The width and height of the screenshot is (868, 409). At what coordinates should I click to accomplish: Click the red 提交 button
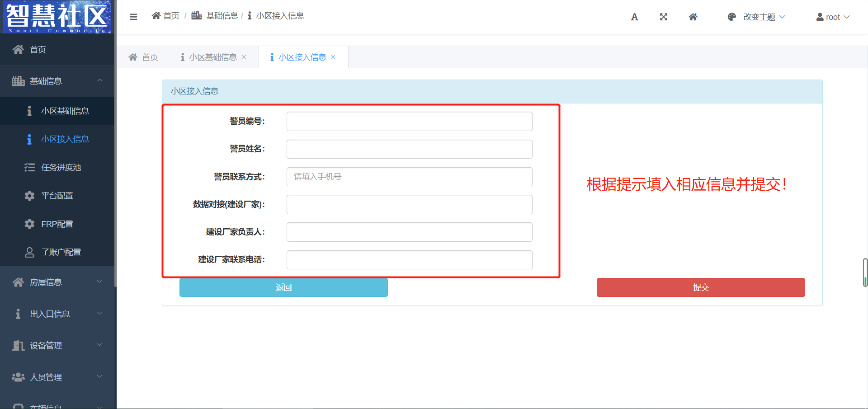click(700, 287)
